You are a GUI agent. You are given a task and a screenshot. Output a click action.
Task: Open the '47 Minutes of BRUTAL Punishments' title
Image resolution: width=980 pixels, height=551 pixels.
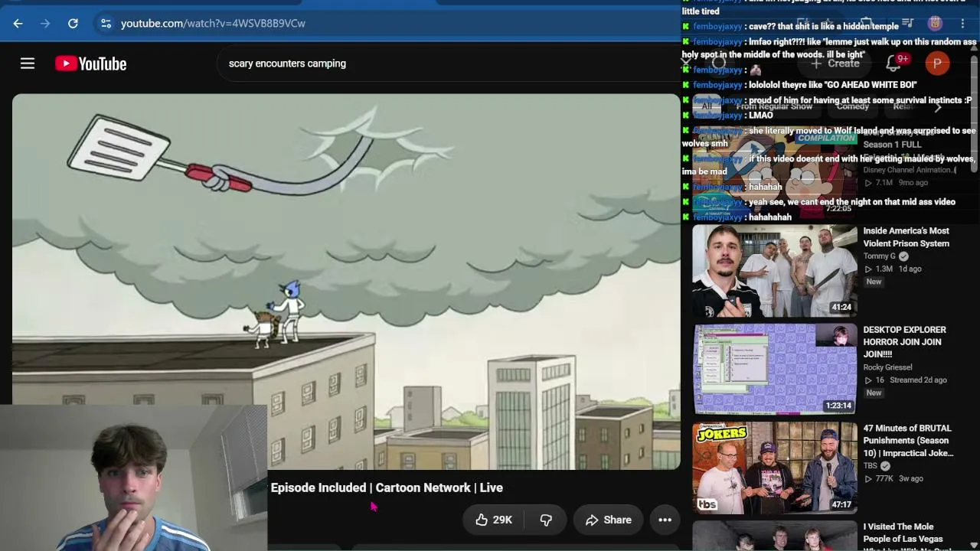click(909, 441)
